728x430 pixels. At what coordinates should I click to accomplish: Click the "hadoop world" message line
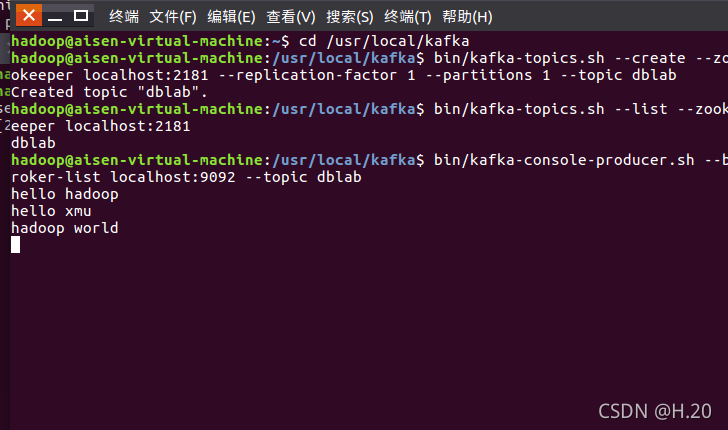pyautogui.click(x=65, y=228)
